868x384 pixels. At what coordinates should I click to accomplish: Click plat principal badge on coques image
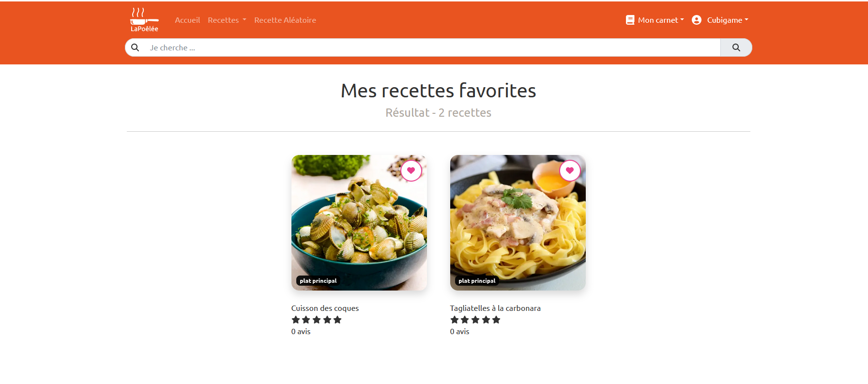318,281
